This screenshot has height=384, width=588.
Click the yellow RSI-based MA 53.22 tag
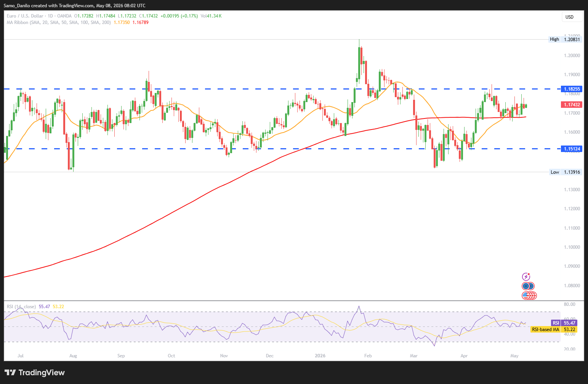tap(554, 330)
